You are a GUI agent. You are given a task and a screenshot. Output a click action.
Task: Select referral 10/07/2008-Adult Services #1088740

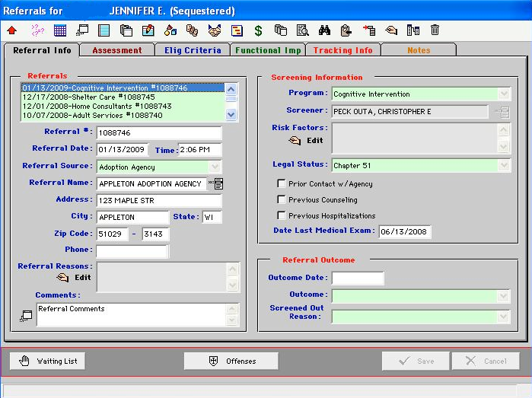click(x=123, y=116)
